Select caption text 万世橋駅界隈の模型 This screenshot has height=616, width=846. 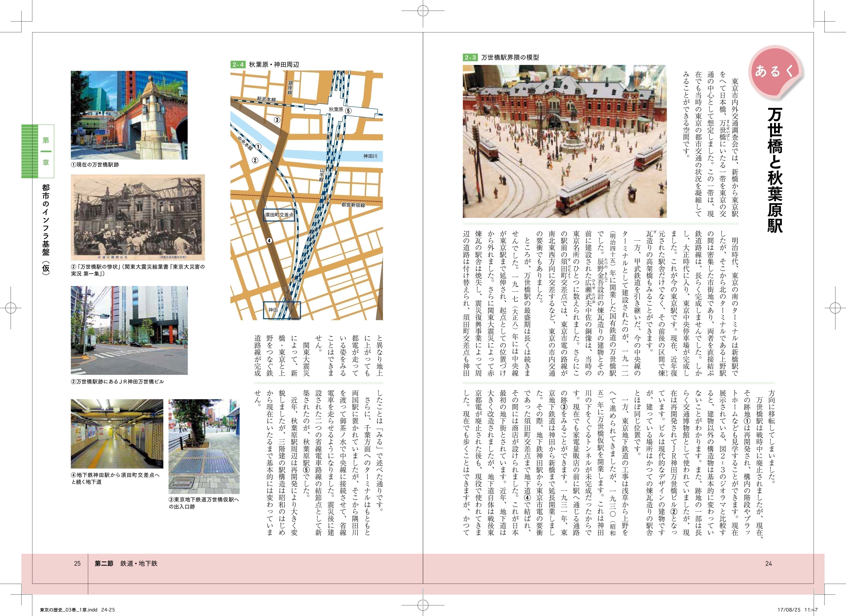pos(510,57)
